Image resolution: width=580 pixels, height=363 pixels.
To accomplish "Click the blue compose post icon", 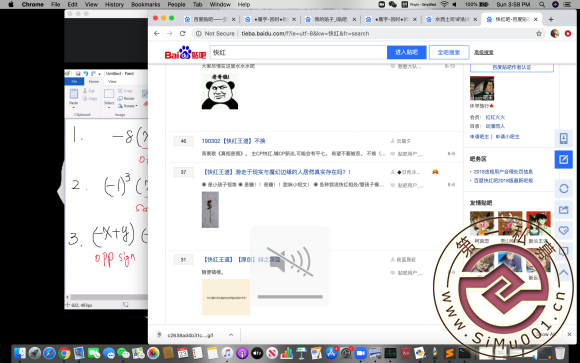I will point(563,159).
